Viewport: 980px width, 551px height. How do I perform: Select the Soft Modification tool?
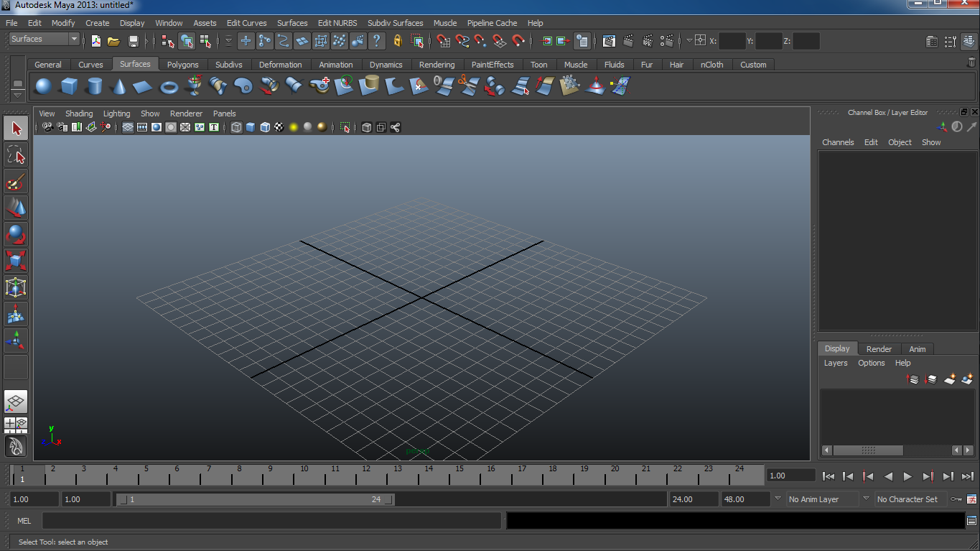[16, 314]
